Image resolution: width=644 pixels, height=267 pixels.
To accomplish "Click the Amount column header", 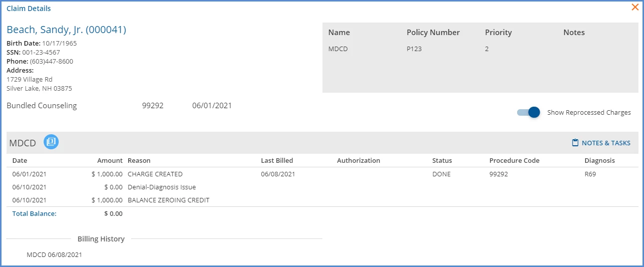I will coord(110,161).
